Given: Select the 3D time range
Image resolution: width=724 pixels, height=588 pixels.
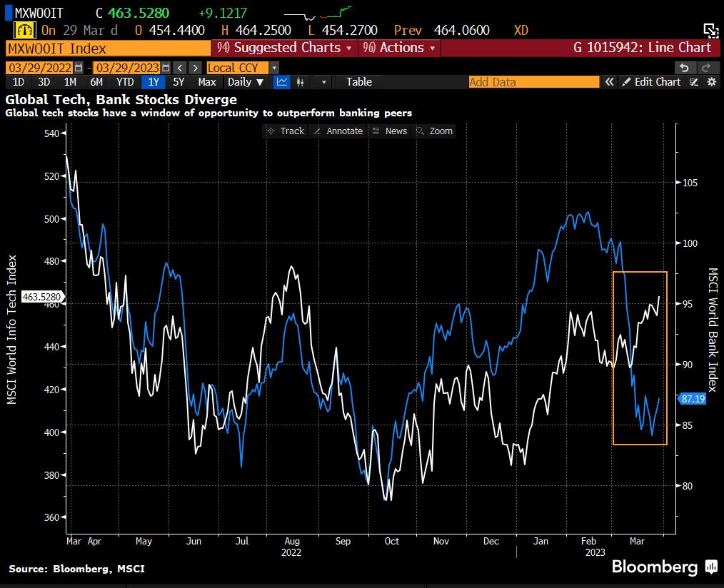Looking at the screenshot, I should click(x=44, y=82).
